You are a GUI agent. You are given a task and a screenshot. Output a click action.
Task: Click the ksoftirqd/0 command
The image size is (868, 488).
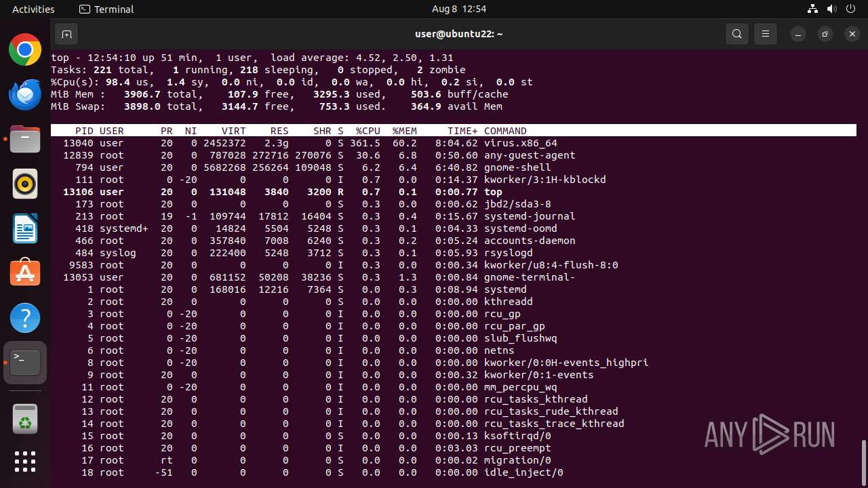point(517,436)
